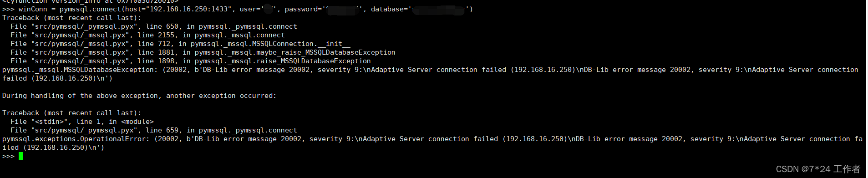Click the redacted user value
The image size is (868, 178).
269,9
